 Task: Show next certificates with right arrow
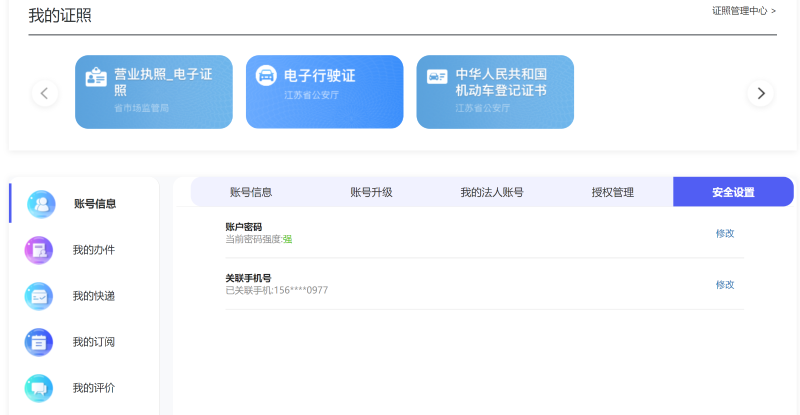[761, 93]
